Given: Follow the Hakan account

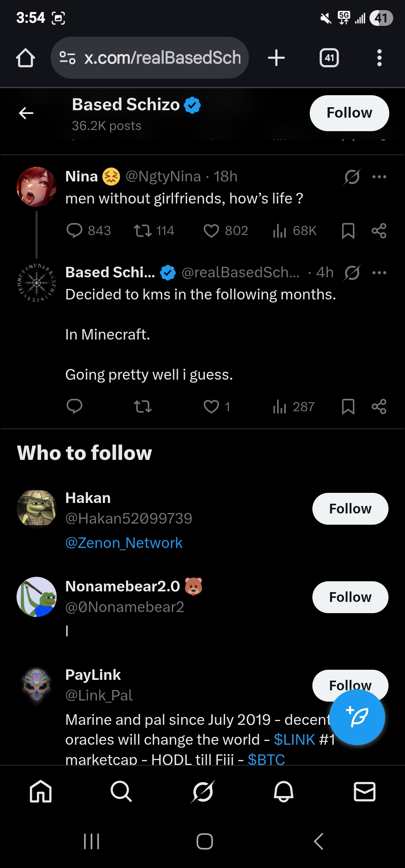Looking at the screenshot, I should tap(350, 509).
